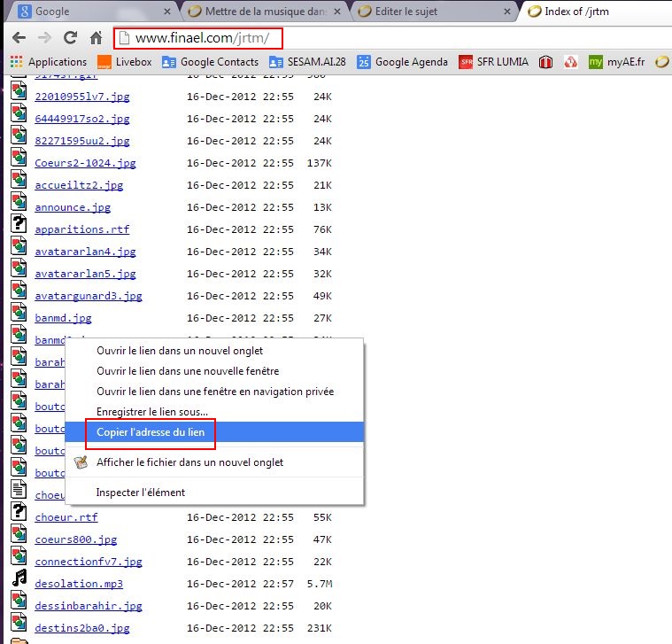The height and width of the screenshot is (644, 672).
Task: Open the avatargunard3.jpg link
Action: click(88, 296)
